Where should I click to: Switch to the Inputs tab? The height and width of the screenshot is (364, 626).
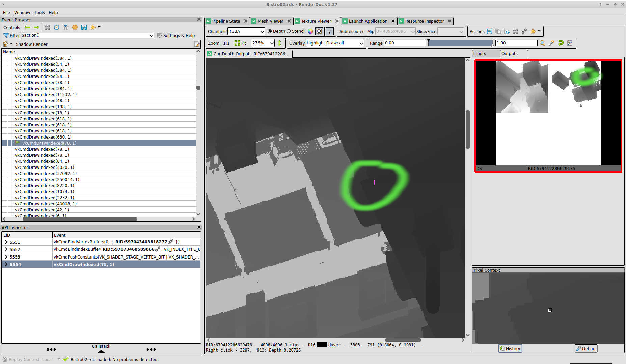[x=479, y=53]
